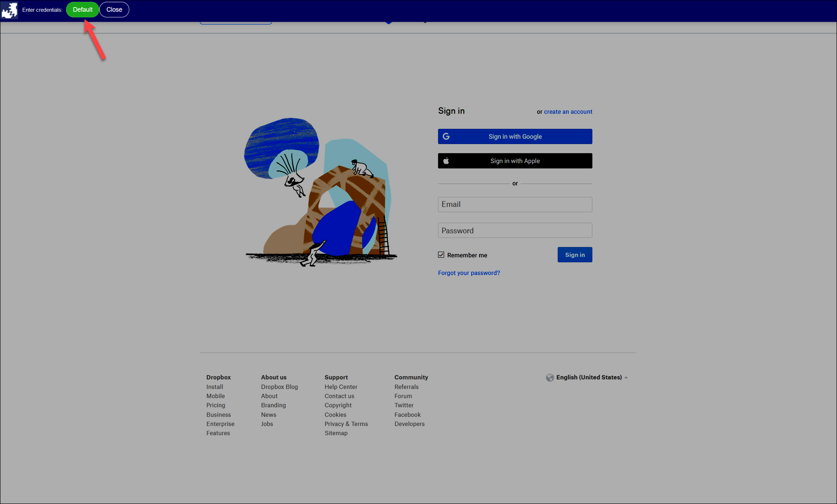Open the Dropbox Blog link
Image resolution: width=837 pixels, height=504 pixels.
280,387
